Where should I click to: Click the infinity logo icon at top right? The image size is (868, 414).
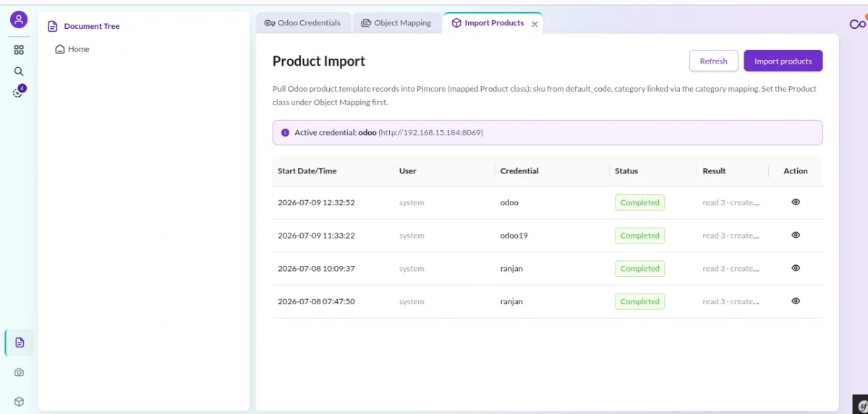coord(858,24)
